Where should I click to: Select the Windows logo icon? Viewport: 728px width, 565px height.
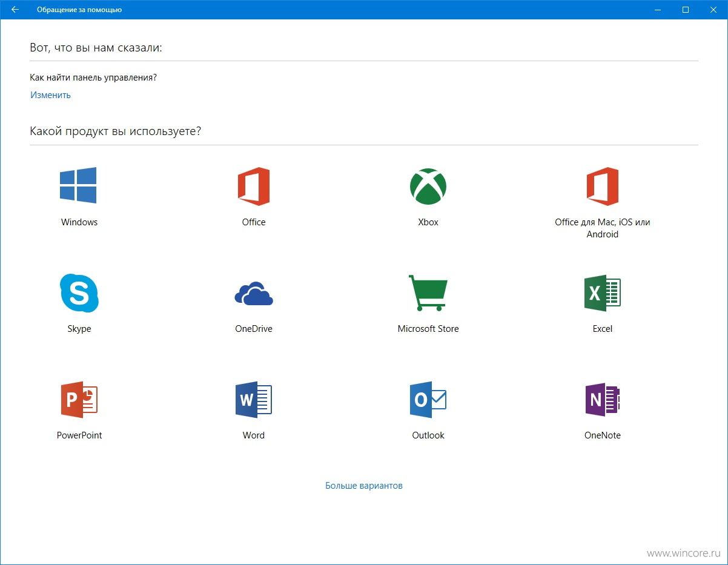[x=78, y=185]
